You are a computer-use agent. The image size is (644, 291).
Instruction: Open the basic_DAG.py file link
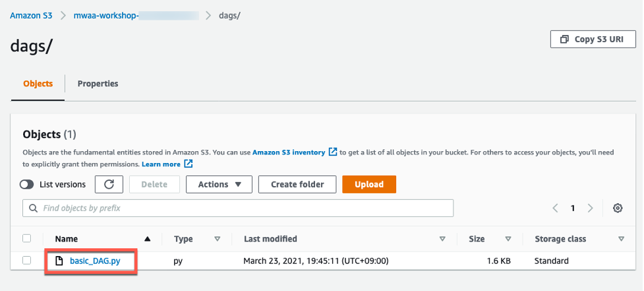pos(96,261)
